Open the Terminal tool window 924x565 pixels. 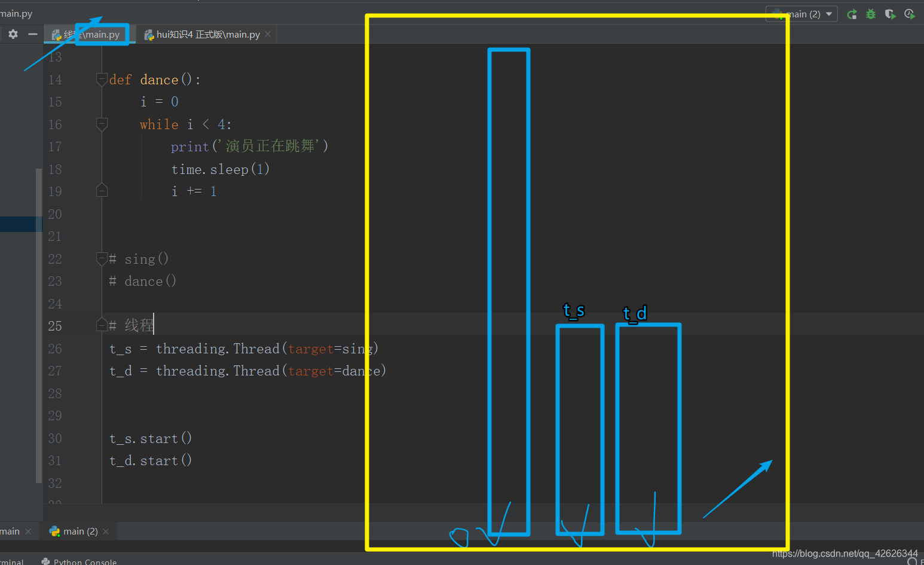click(x=12, y=561)
